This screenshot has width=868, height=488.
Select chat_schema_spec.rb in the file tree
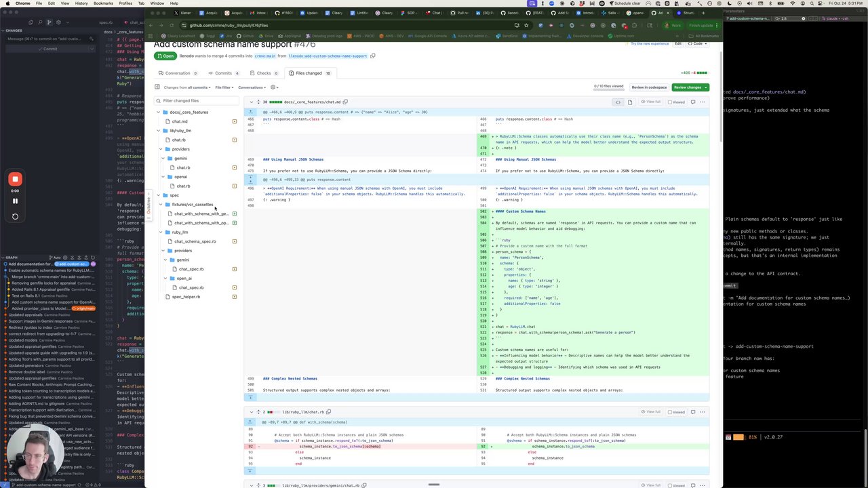click(x=195, y=241)
